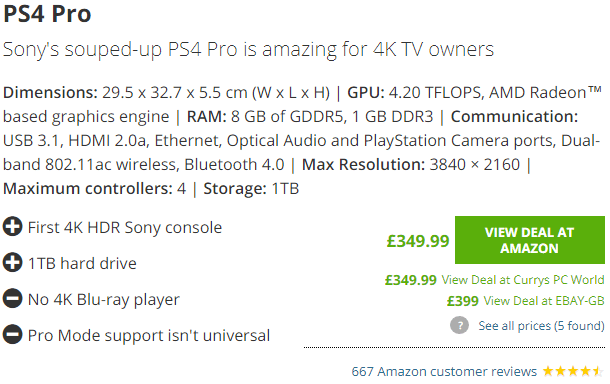Click minus icon beside Pro Mode support
610x384 pixels.
[12, 335]
